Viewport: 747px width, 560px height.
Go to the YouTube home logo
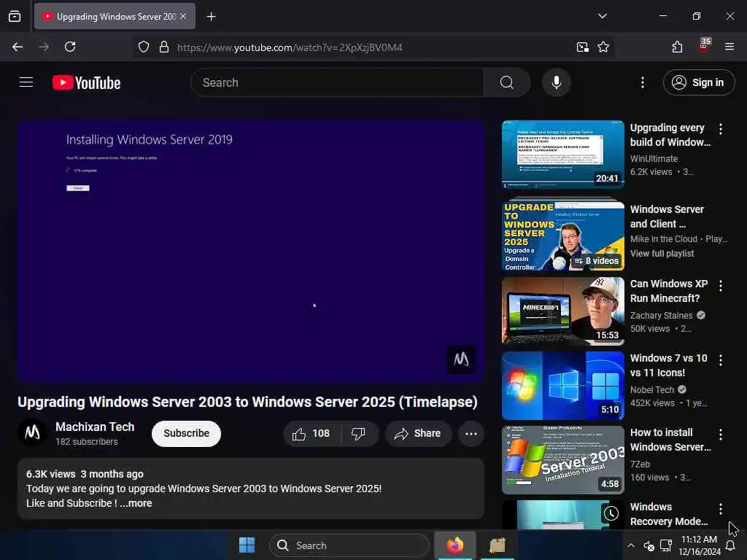coord(86,83)
